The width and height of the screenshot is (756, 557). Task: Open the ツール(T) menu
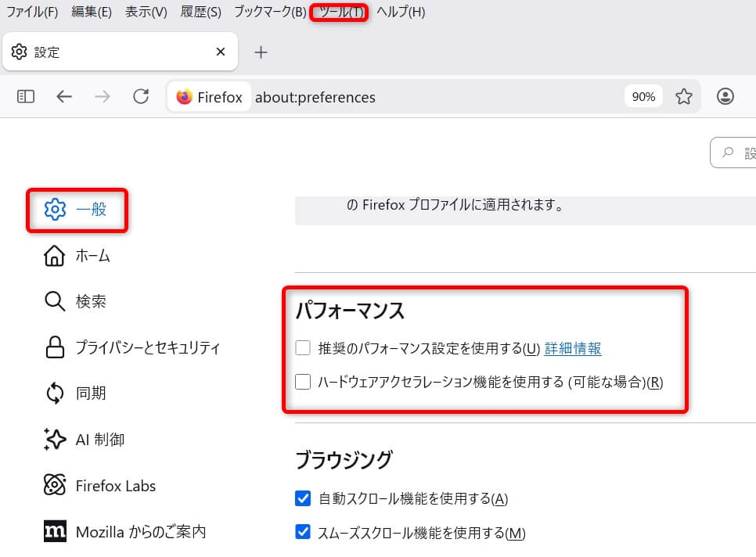pos(339,12)
